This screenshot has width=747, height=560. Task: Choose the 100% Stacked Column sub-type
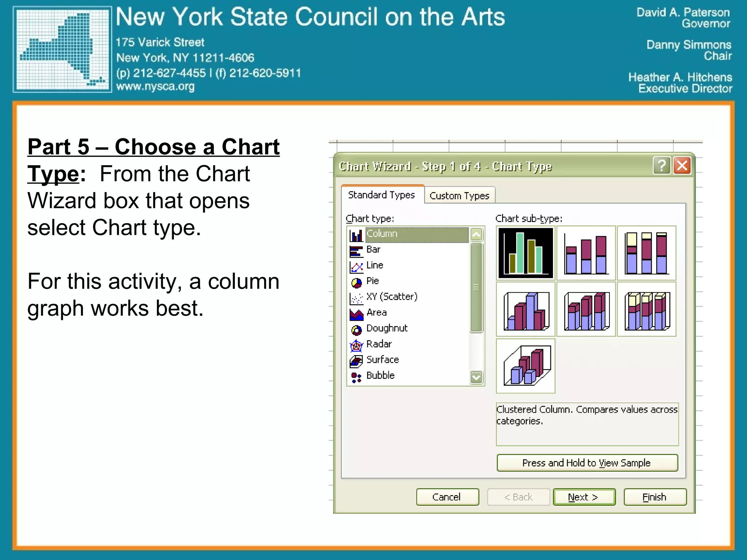click(647, 253)
